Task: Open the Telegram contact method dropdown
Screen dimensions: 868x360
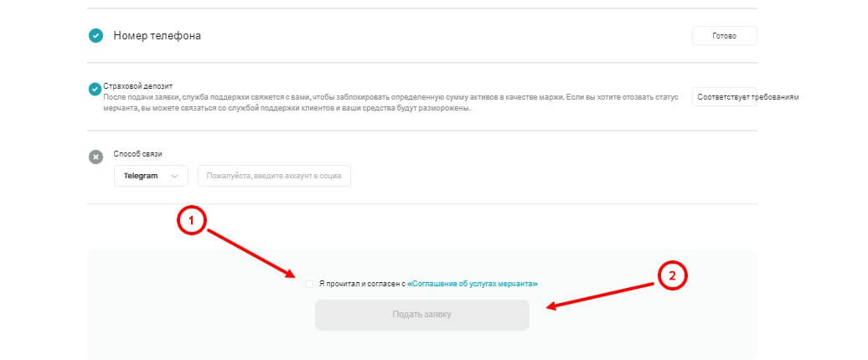Action: point(151,176)
